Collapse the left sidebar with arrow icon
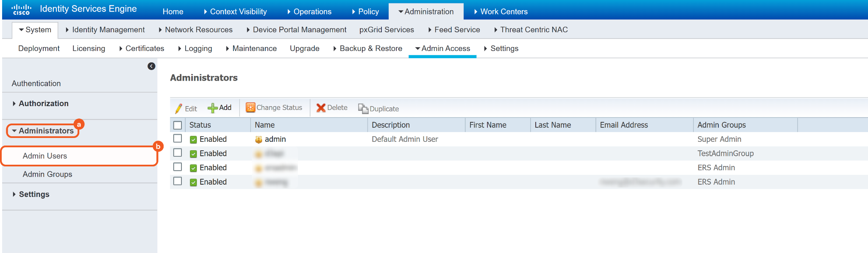The width and height of the screenshot is (868, 253). point(151,66)
